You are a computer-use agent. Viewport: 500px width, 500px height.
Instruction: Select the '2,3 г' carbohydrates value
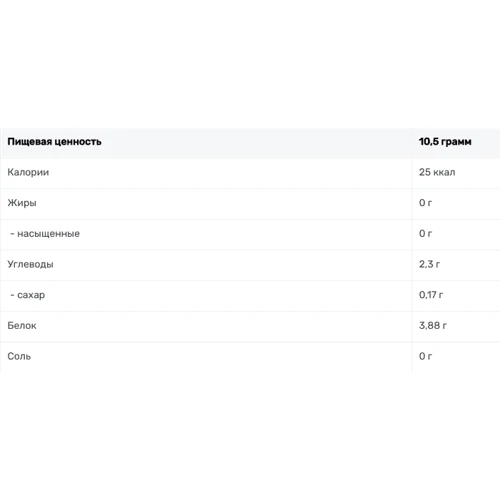(x=429, y=264)
